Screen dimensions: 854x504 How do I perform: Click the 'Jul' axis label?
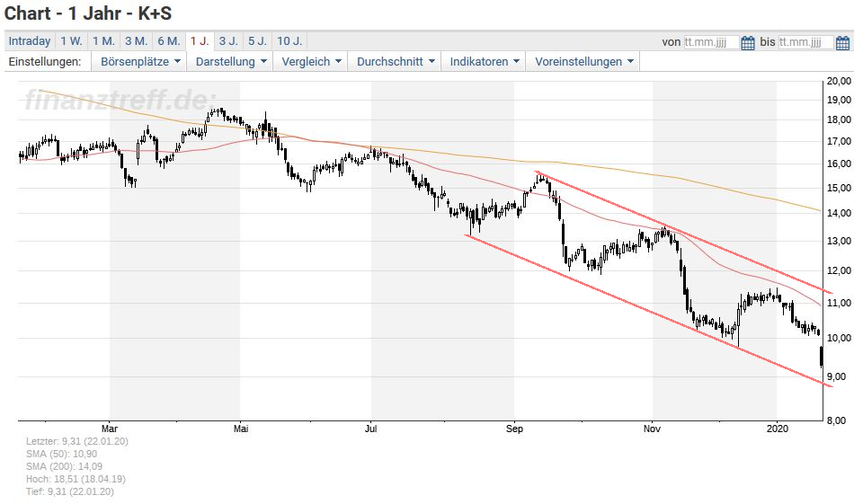pyautogui.click(x=371, y=429)
